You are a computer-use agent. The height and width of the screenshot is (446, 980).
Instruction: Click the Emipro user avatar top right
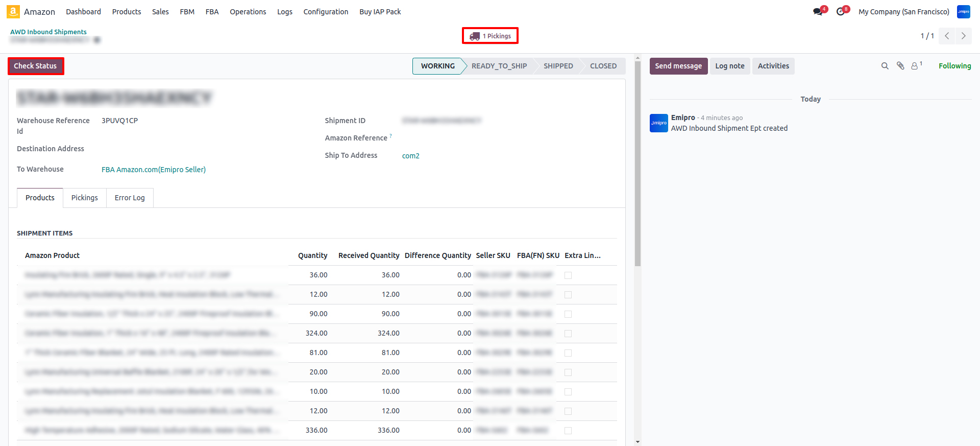click(963, 12)
